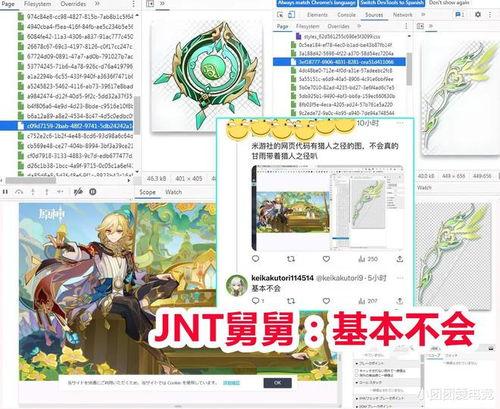Open keikakutori114514 username link

(282, 278)
